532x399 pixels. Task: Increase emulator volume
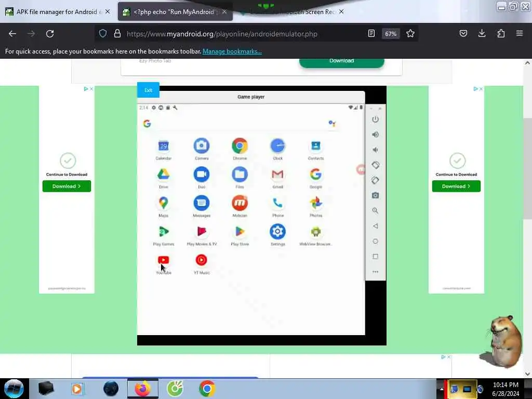375,135
